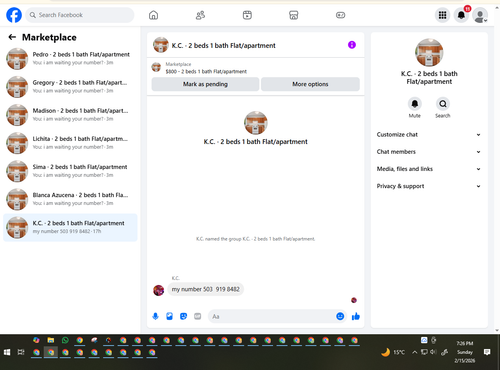The width and height of the screenshot is (500, 370).
Task: Open the emoji picker in message box
Action: [x=340, y=316]
